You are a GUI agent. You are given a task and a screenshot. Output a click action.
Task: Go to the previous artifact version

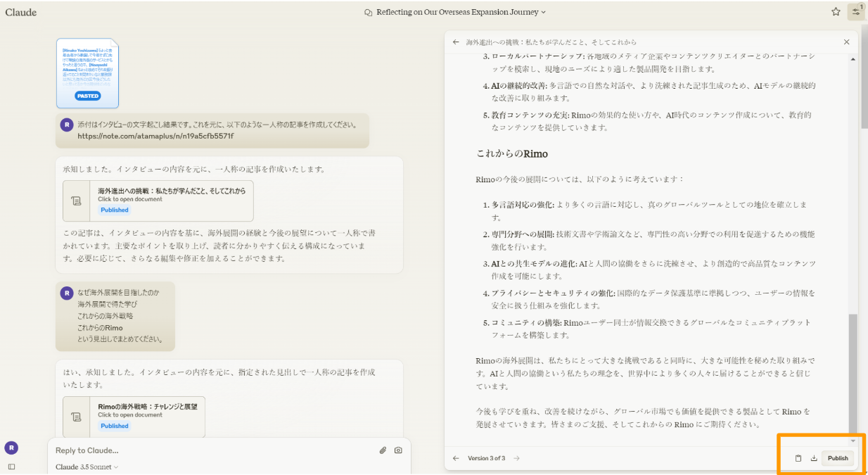[x=456, y=459]
